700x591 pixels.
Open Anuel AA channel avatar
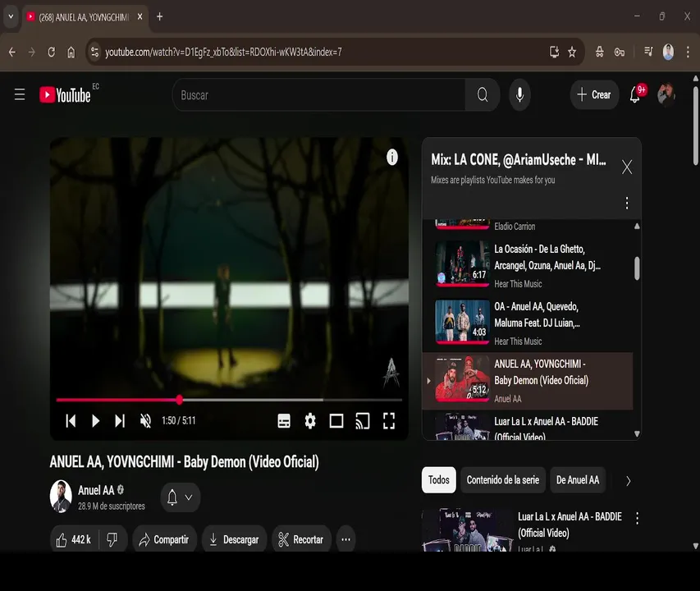pos(61,497)
